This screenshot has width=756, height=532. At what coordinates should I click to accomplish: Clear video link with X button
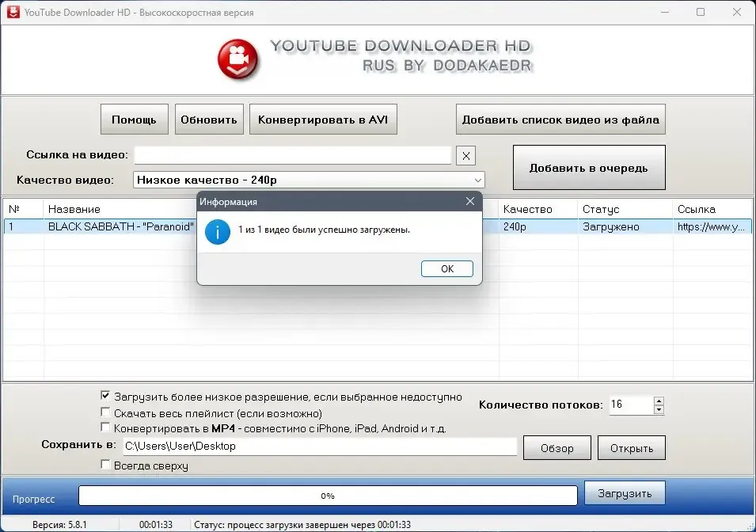(x=466, y=155)
